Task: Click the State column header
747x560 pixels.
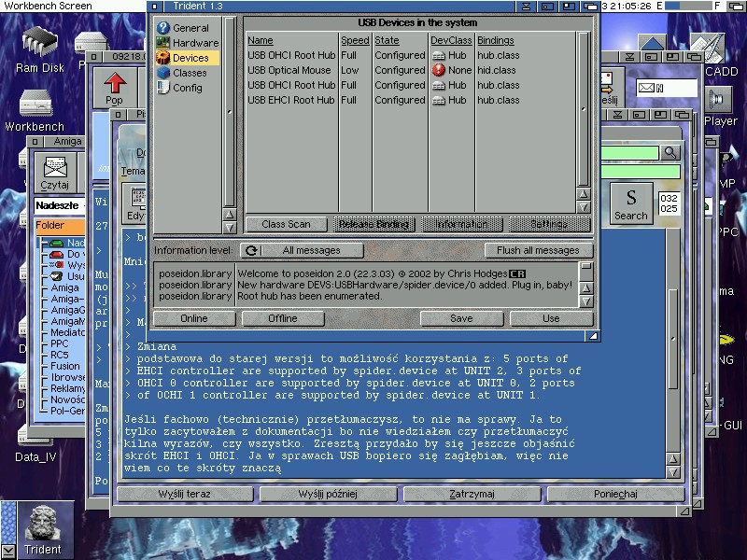Action: pos(387,40)
